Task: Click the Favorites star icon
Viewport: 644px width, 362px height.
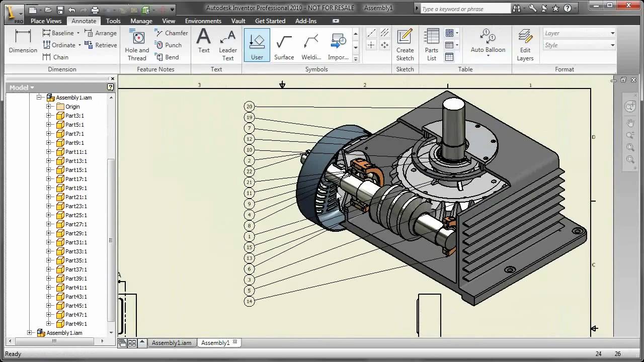Action: 555,8
